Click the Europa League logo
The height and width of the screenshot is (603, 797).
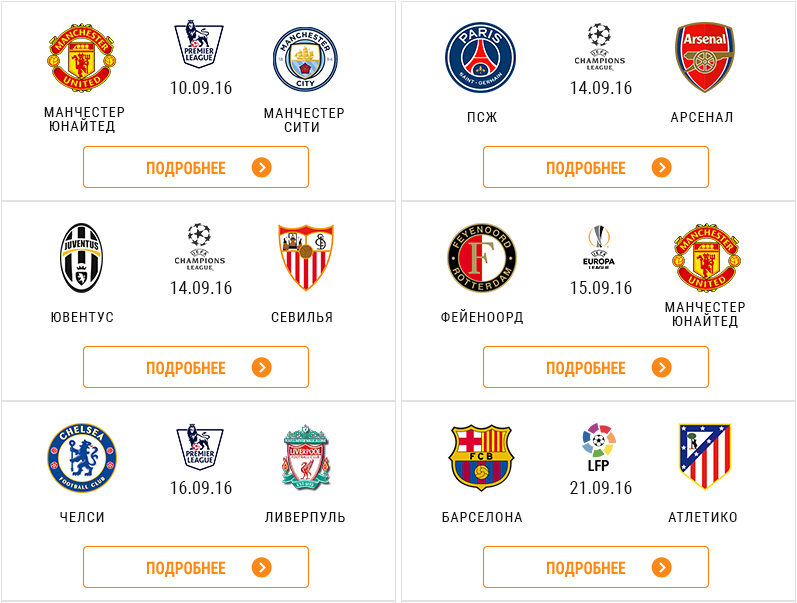(599, 247)
